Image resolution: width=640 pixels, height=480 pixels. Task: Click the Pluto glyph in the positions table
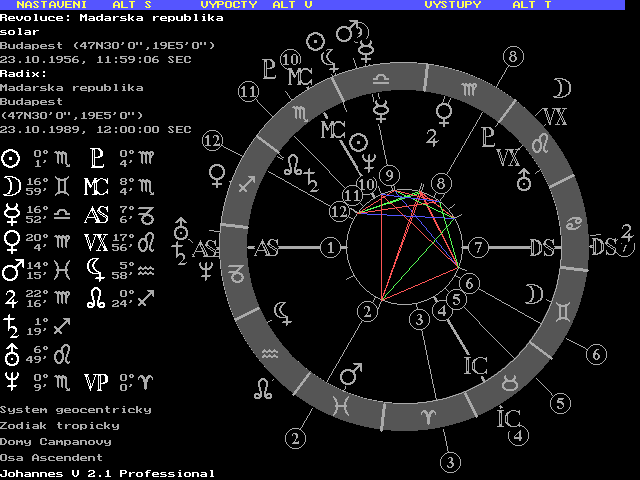(x=97, y=157)
